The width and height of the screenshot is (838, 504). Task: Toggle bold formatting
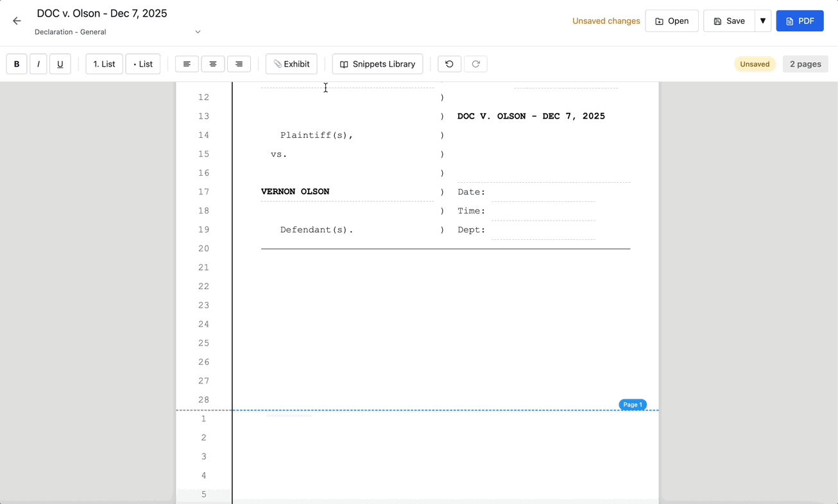[x=16, y=63]
